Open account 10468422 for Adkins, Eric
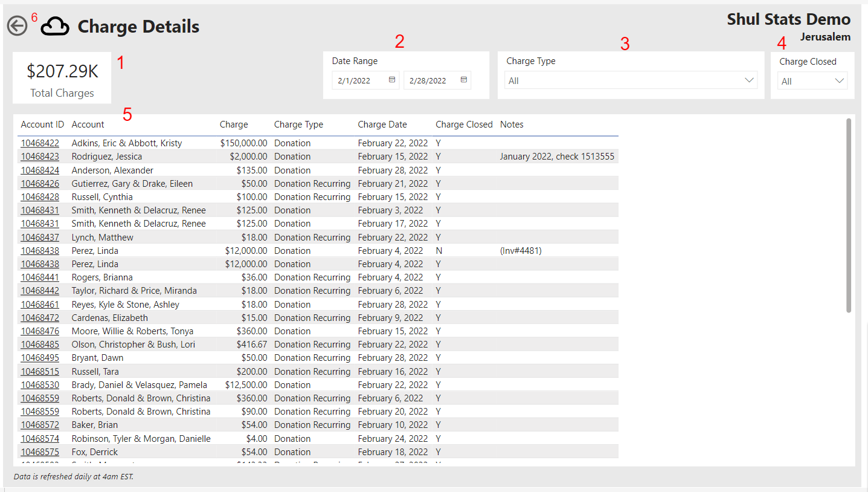This screenshot has height=492, width=868. [40, 143]
